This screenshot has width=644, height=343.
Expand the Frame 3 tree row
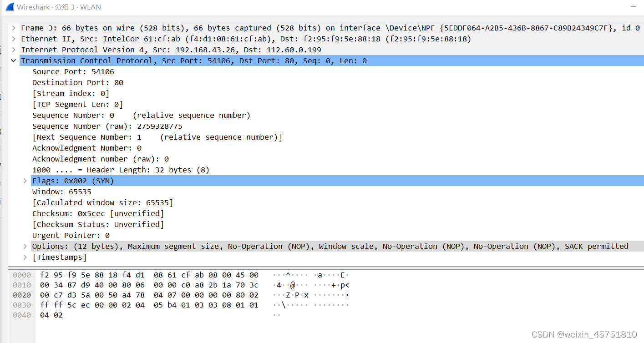coord(14,28)
